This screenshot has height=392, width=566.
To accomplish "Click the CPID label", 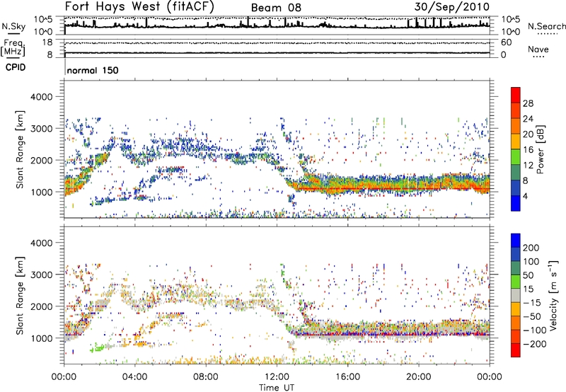I will [16, 67].
